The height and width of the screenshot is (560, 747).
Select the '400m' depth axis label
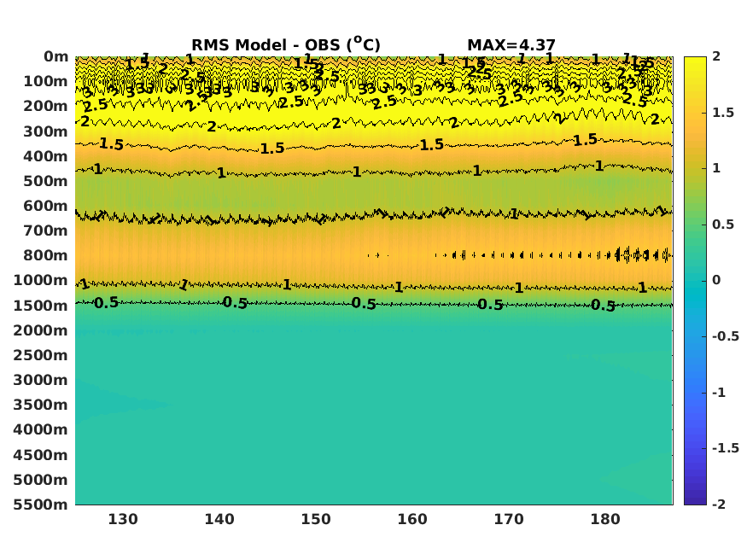(46, 156)
